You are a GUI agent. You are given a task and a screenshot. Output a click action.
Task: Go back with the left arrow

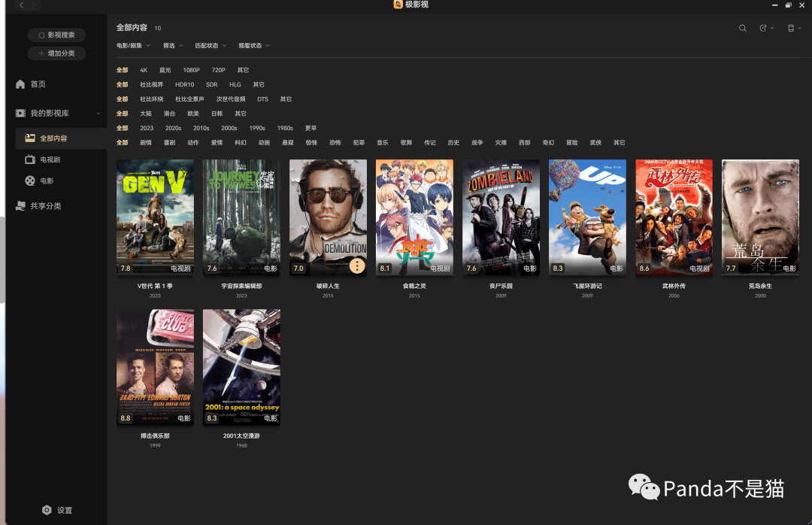tap(21, 5)
